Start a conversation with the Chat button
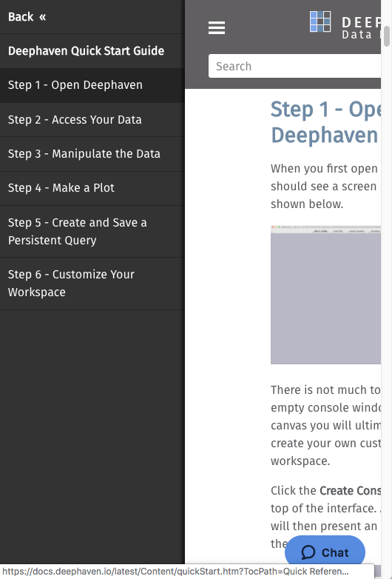The width and height of the screenshot is (392, 579). point(325,552)
